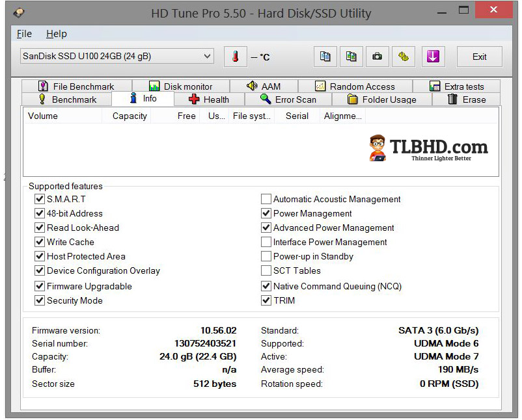Toggle the Power Management checkbox
The width and height of the screenshot is (522, 420).
tap(266, 213)
